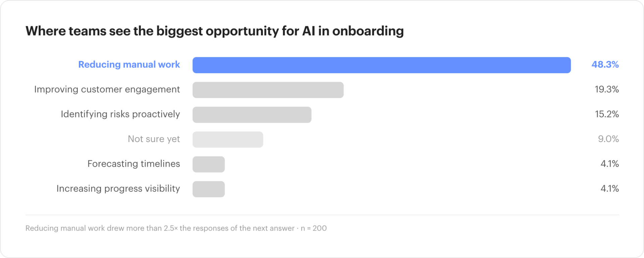Click the 19.3% value
644x258 pixels.
606,89
